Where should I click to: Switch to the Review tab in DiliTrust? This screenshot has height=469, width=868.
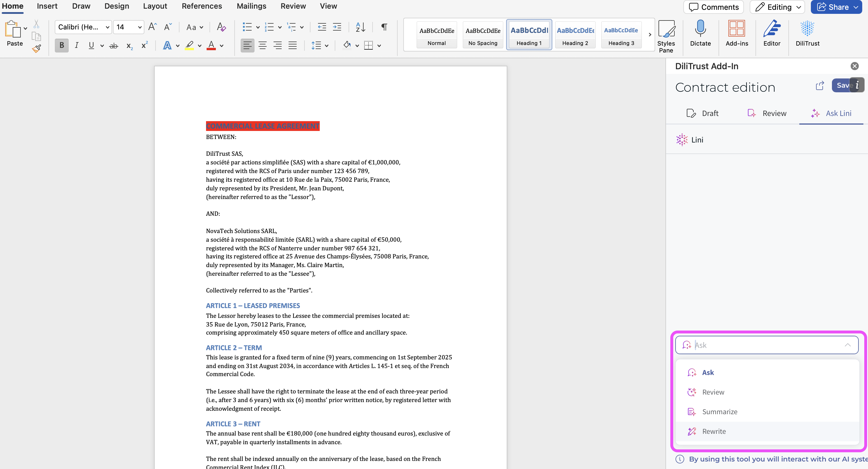point(767,114)
